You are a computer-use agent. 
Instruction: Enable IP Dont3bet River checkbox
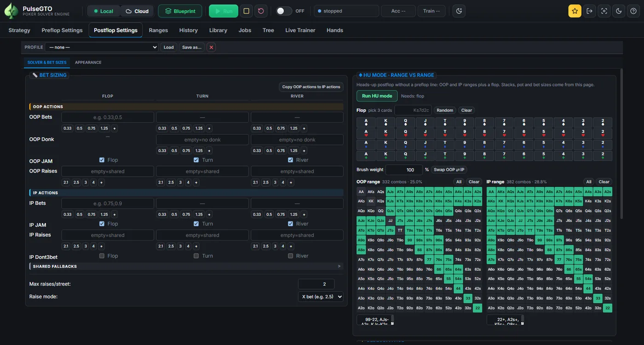[x=290, y=256]
